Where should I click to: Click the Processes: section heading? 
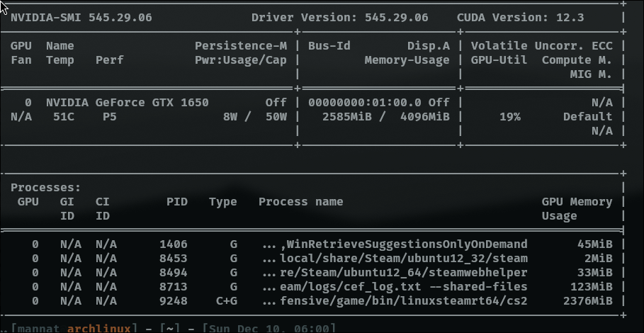(45, 188)
